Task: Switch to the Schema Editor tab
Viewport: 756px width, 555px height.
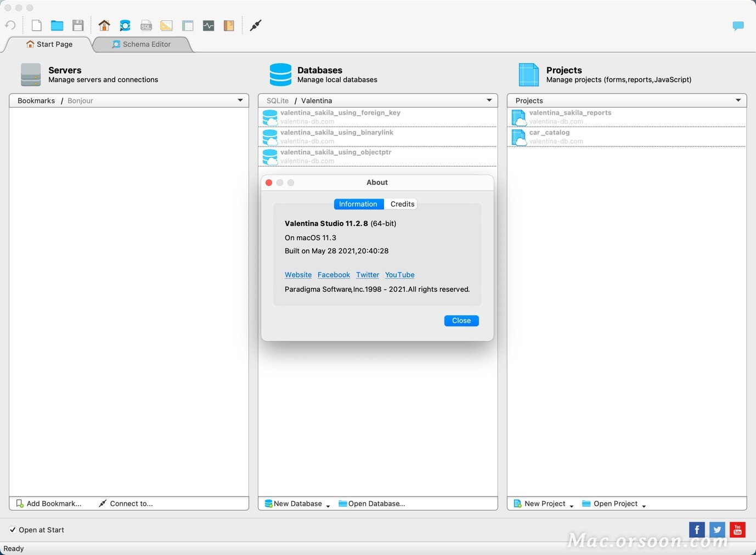Action: [x=142, y=44]
